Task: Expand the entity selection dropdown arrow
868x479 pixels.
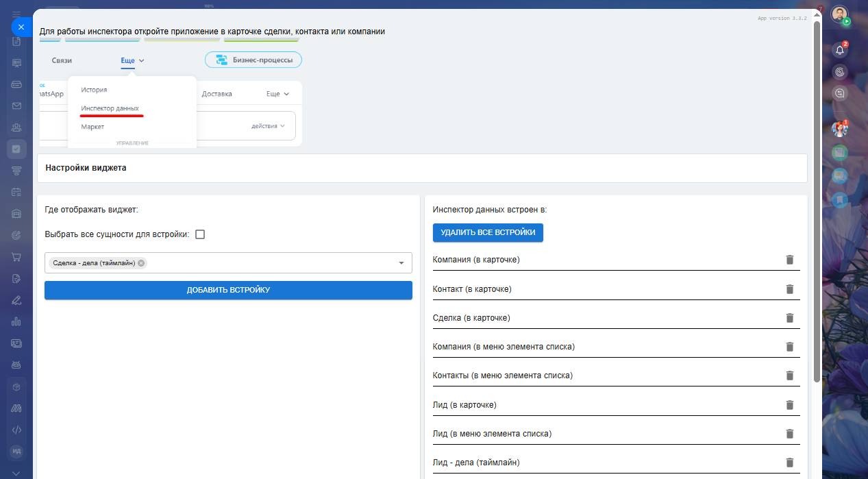Action: click(x=401, y=263)
